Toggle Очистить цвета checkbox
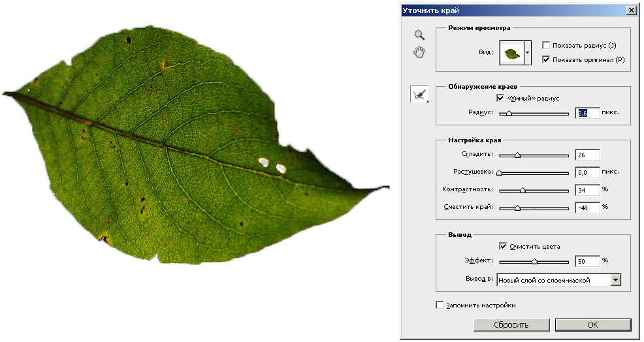The image size is (644, 342). click(503, 246)
